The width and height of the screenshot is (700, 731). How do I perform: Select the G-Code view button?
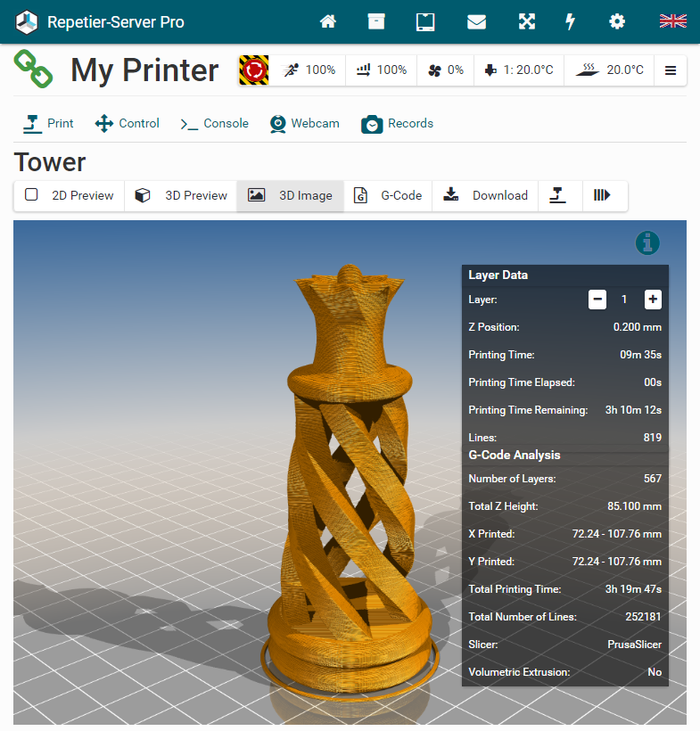click(x=388, y=195)
